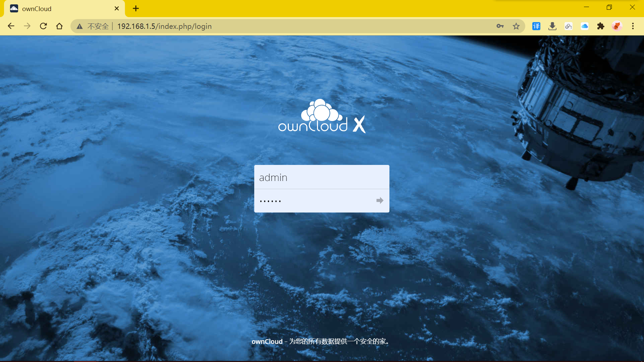Open the translate extension icon

(536, 26)
